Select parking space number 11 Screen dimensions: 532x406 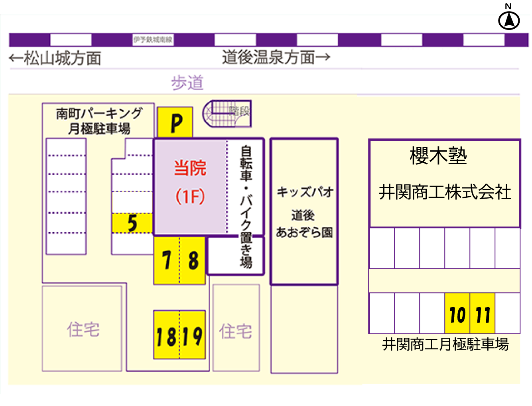pyautogui.click(x=483, y=313)
